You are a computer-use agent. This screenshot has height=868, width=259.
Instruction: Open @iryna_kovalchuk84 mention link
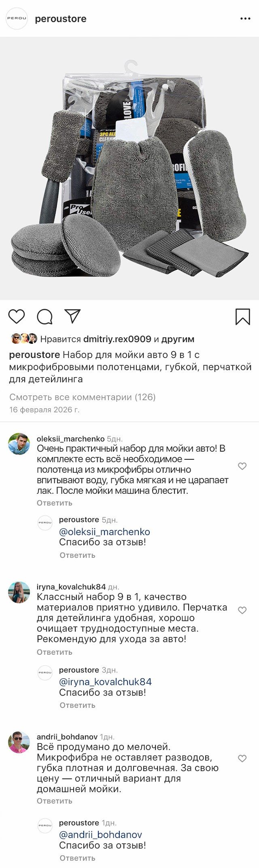(105, 682)
